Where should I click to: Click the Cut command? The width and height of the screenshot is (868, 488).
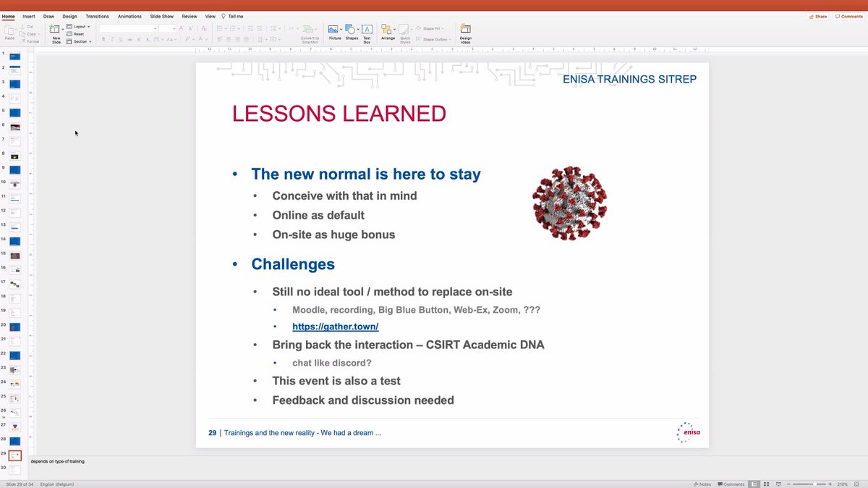[x=27, y=26]
